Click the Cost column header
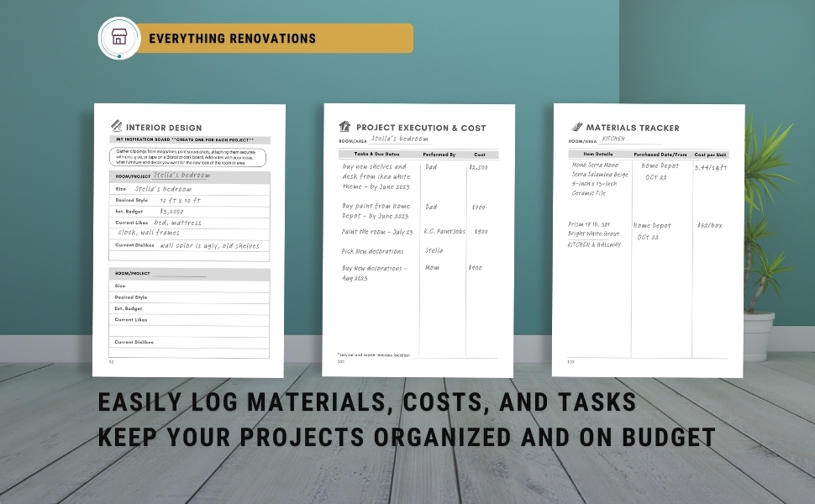815x504 pixels. 480,155
